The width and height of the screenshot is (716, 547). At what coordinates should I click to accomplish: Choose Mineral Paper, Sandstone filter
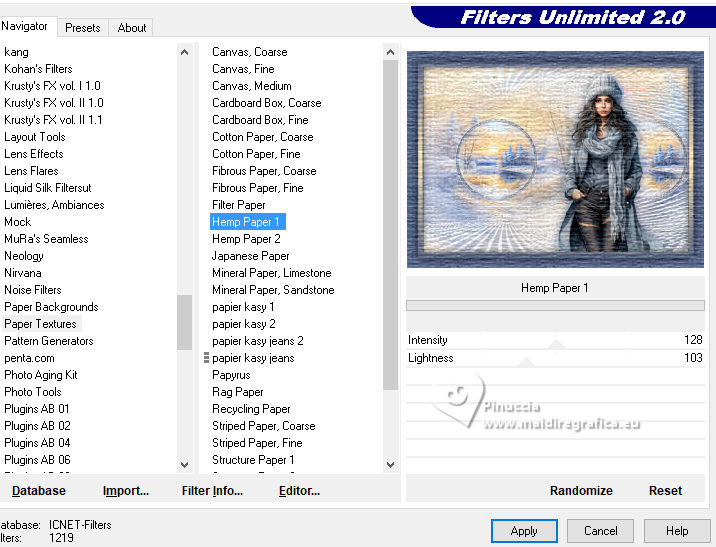(273, 290)
